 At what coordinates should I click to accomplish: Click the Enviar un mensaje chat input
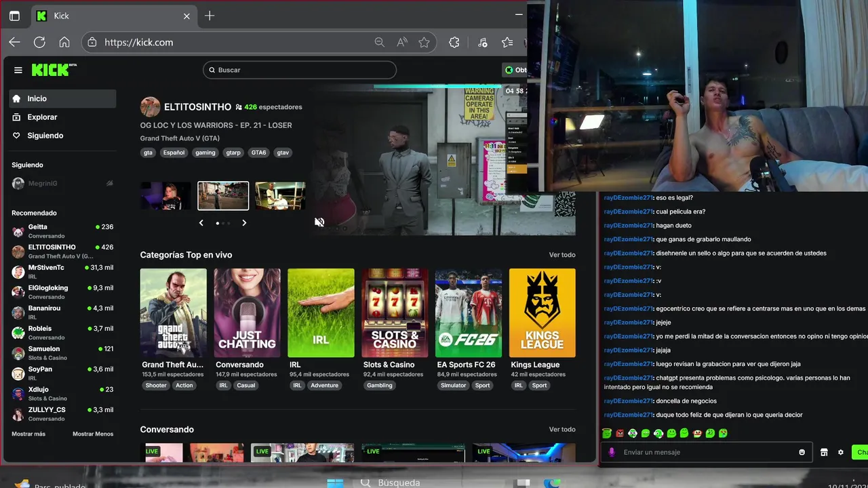[x=706, y=452]
